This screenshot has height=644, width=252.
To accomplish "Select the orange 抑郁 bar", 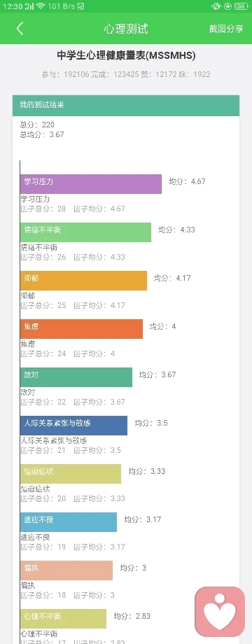I will coord(83,281).
